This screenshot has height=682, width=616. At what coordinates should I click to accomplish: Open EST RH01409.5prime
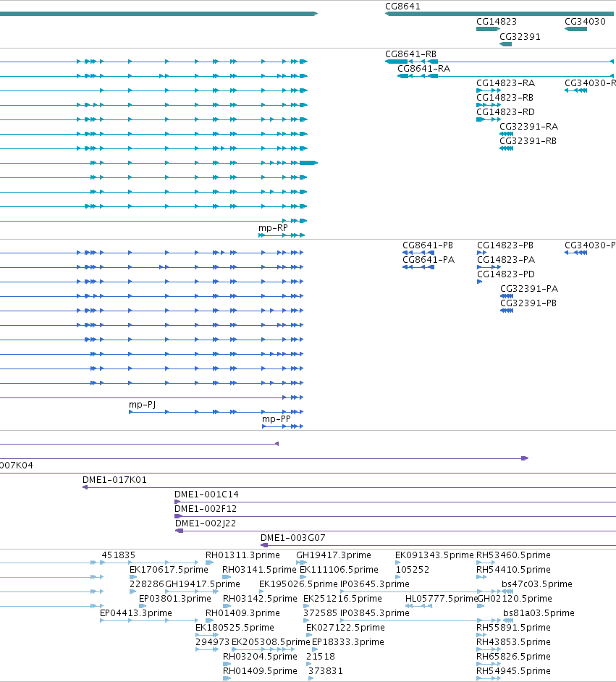pyautogui.click(x=227, y=678)
